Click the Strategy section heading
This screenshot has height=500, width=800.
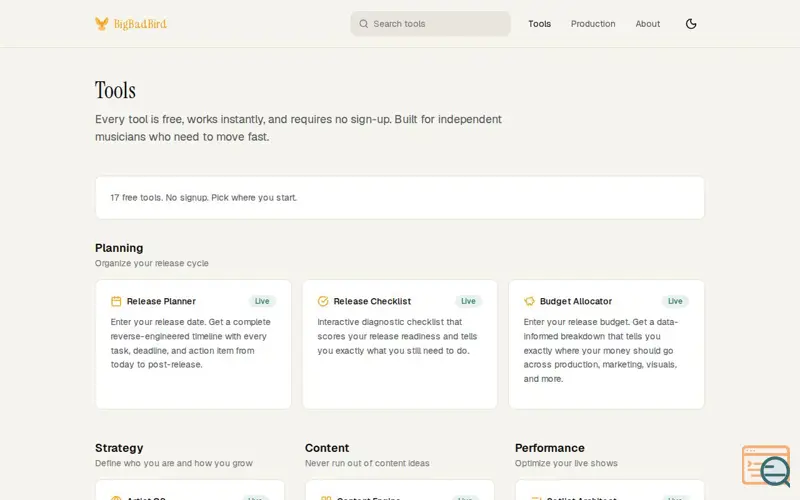coord(119,448)
